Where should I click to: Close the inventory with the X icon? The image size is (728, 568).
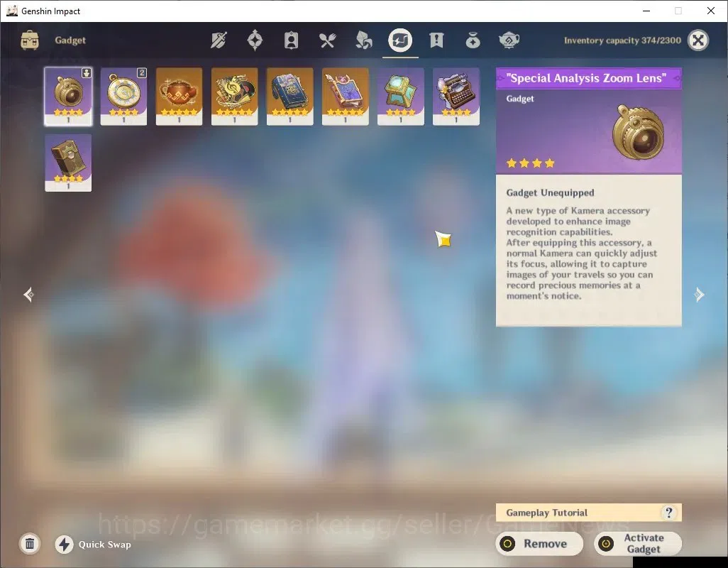697,40
